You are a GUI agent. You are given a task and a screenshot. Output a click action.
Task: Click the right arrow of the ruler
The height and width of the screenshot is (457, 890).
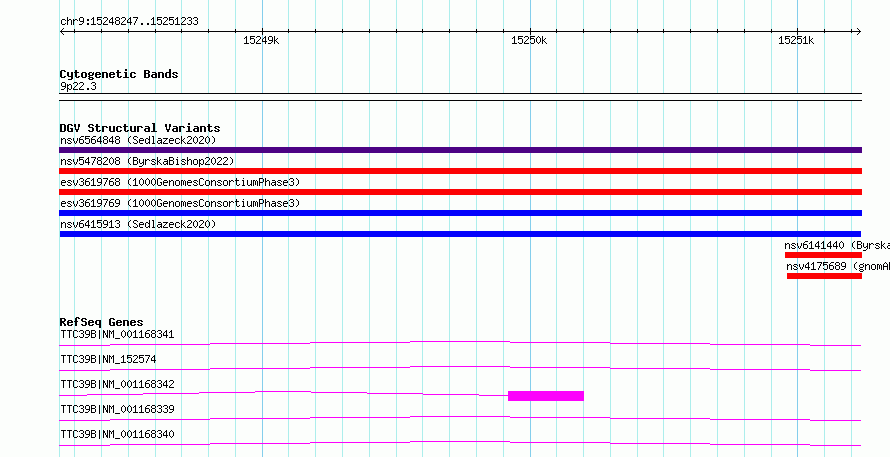pos(858,32)
